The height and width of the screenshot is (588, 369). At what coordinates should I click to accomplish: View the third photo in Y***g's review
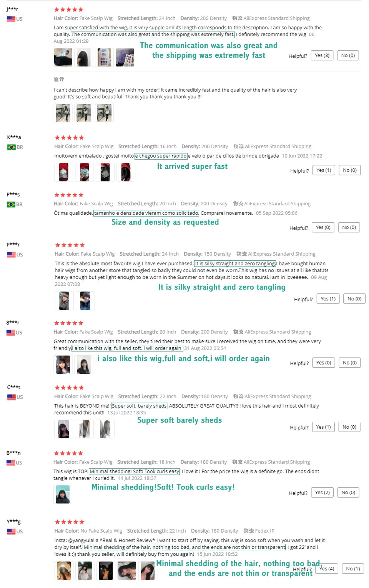coord(106,571)
